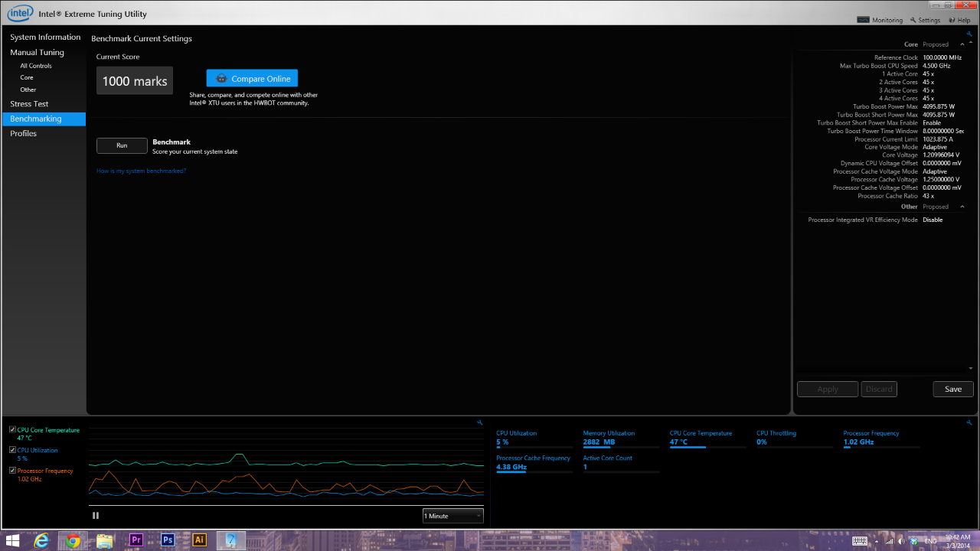Screen dimensions: 980x551
Task: Open Google Chrome from the taskbar
Action: tap(73, 540)
